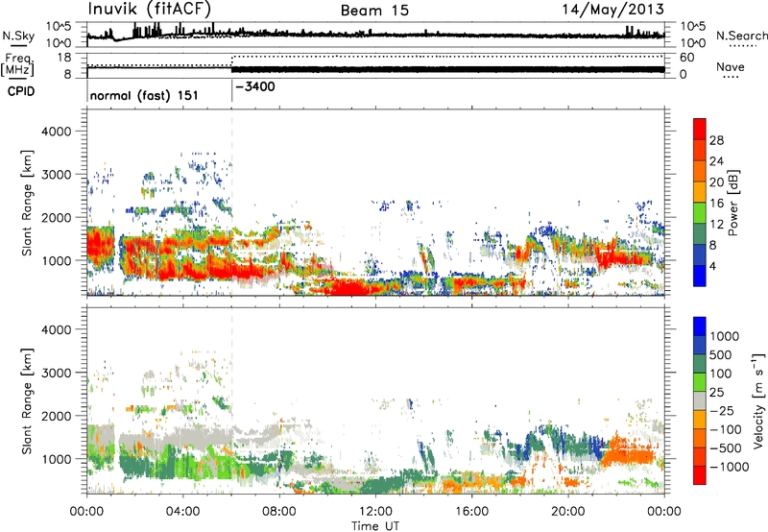Click the red segment of Power colorbar
This screenshot has height=532, width=768.
(700, 129)
